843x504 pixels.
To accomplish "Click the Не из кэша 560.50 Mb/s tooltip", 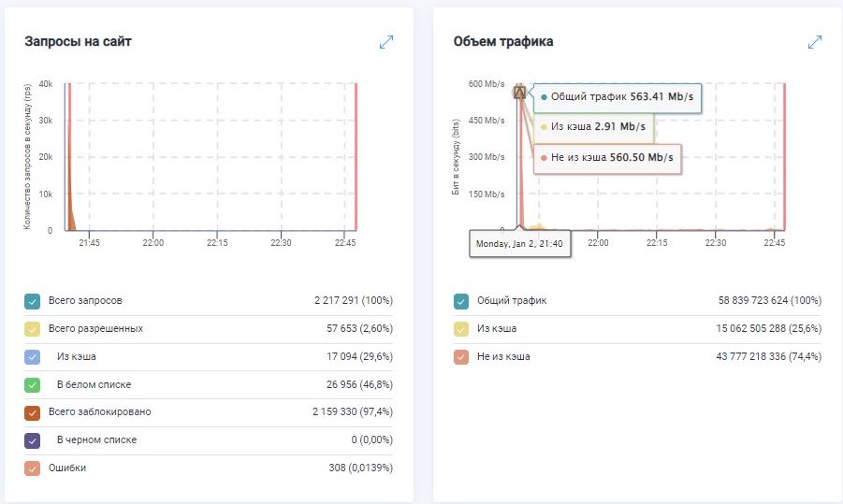I will click(607, 158).
